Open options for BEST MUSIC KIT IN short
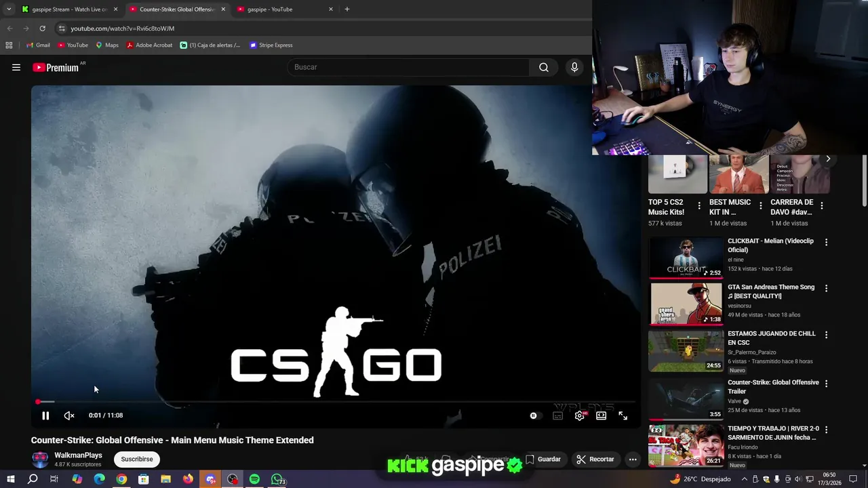868x488 pixels. tap(760, 206)
